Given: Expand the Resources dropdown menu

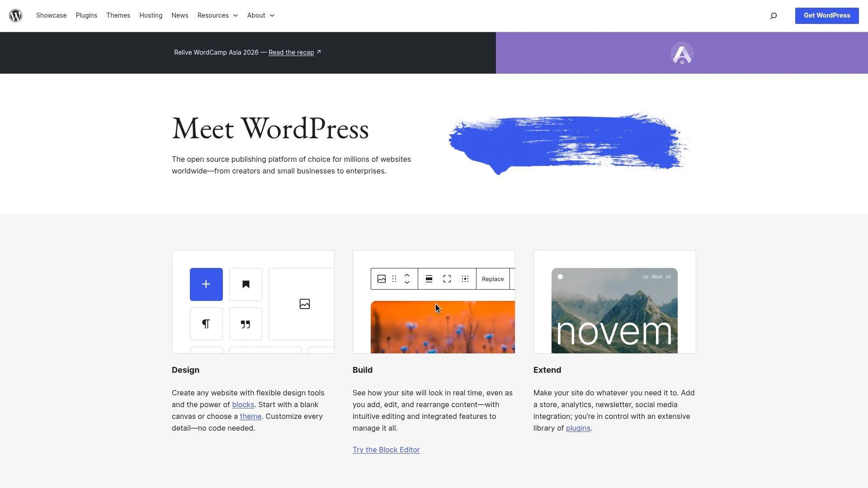Looking at the screenshot, I should coord(217,15).
